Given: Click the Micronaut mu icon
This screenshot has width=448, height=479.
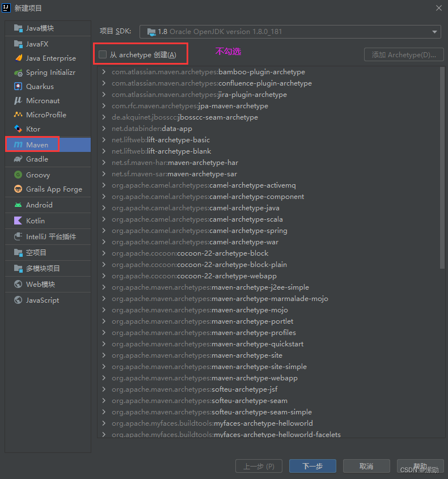Looking at the screenshot, I should point(18,100).
